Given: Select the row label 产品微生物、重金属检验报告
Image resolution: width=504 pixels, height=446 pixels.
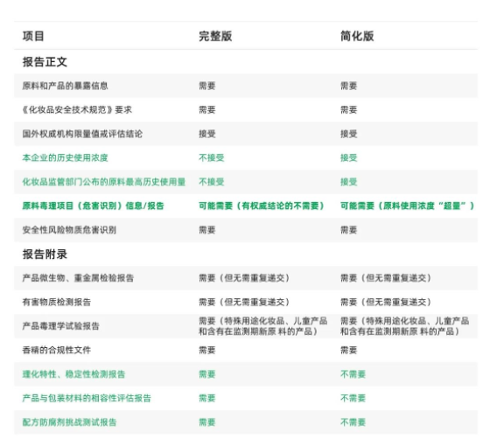Looking at the screenshot, I should tap(78, 278).
